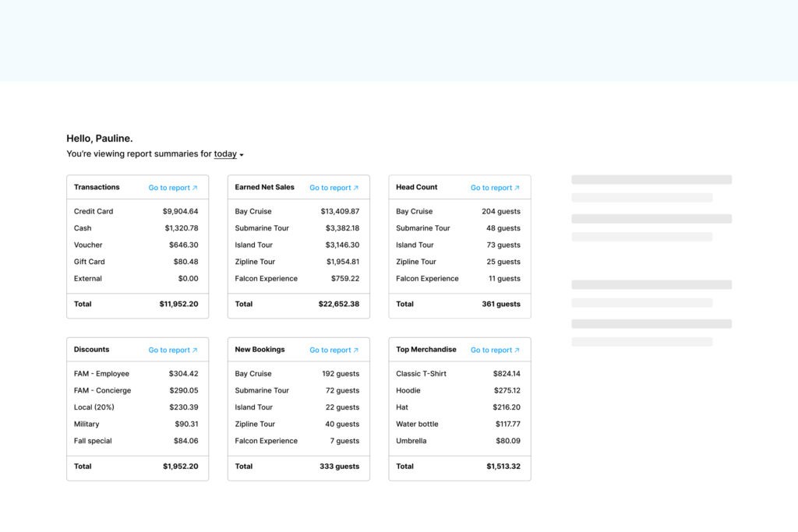
Task: Select the Classic T-Shirt row in Top Merchandise
Action: click(x=459, y=373)
